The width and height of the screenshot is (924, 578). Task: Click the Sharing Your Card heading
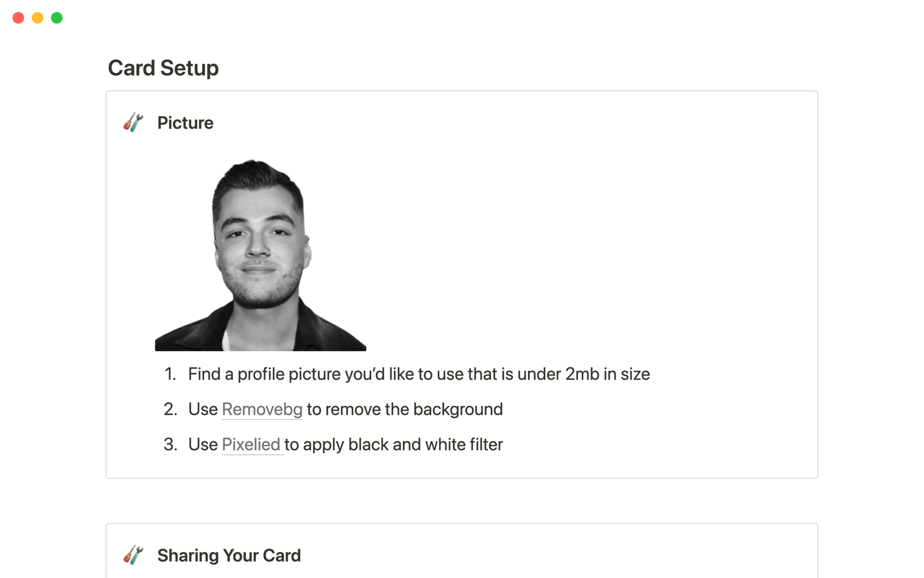229,555
